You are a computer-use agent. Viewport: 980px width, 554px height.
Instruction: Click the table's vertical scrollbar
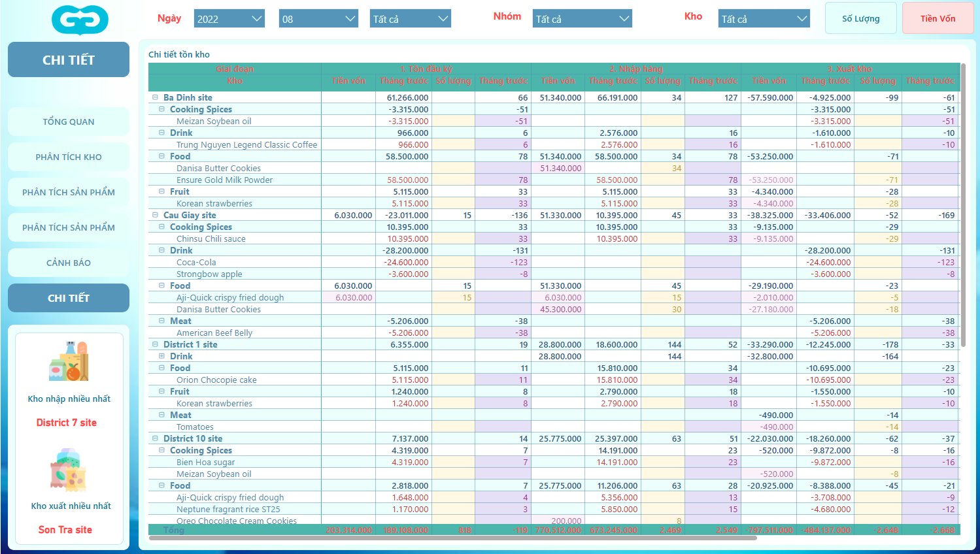pyautogui.click(x=963, y=206)
